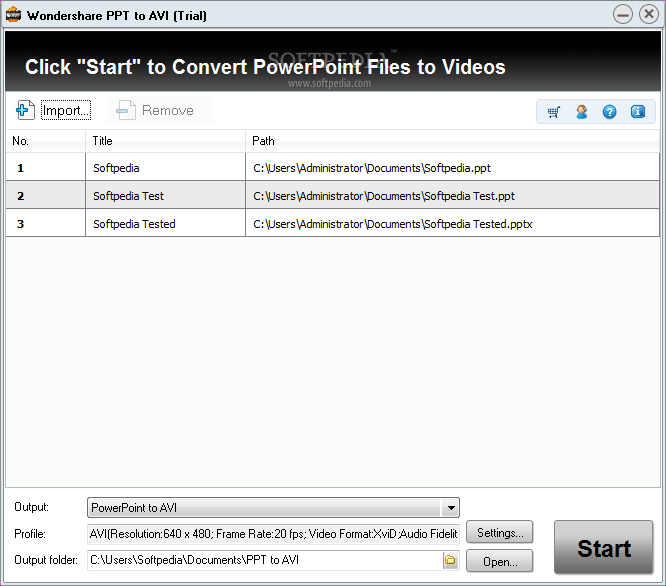Click the Path column header
The width and height of the screenshot is (666, 586).
pos(452,141)
